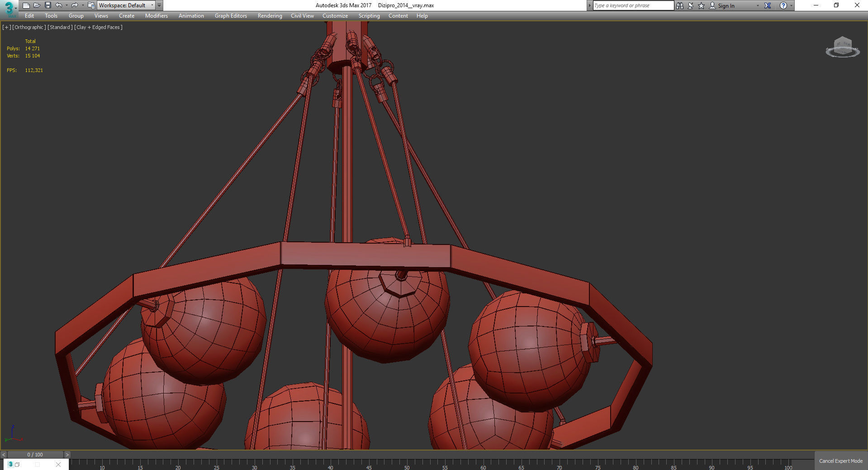Open the Animation menu

(191, 16)
